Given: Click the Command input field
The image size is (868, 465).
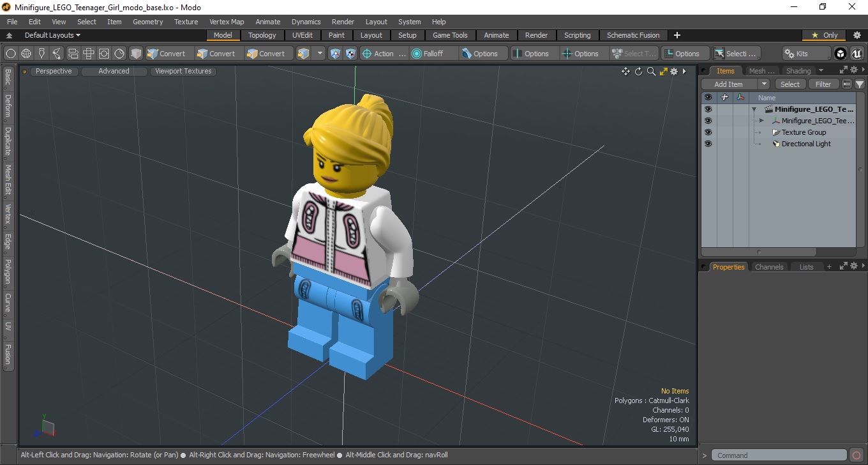Looking at the screenshot, I should (x=780, y=455).
